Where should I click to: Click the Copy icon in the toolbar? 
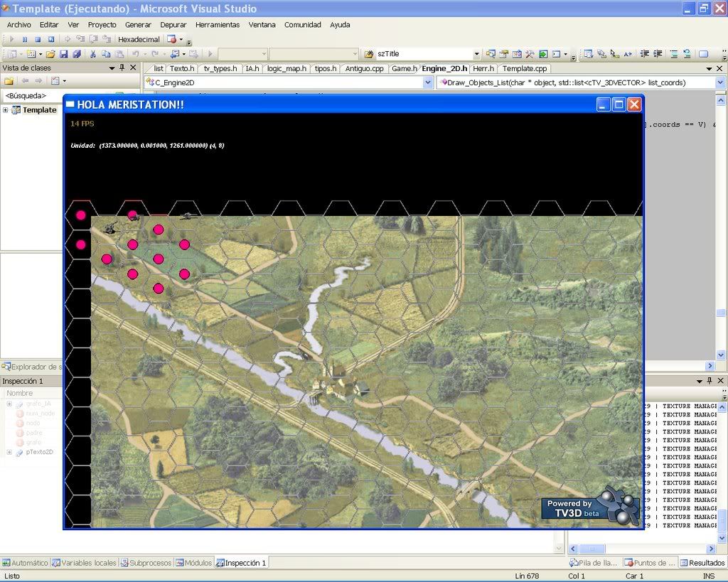tap(106, 54)
